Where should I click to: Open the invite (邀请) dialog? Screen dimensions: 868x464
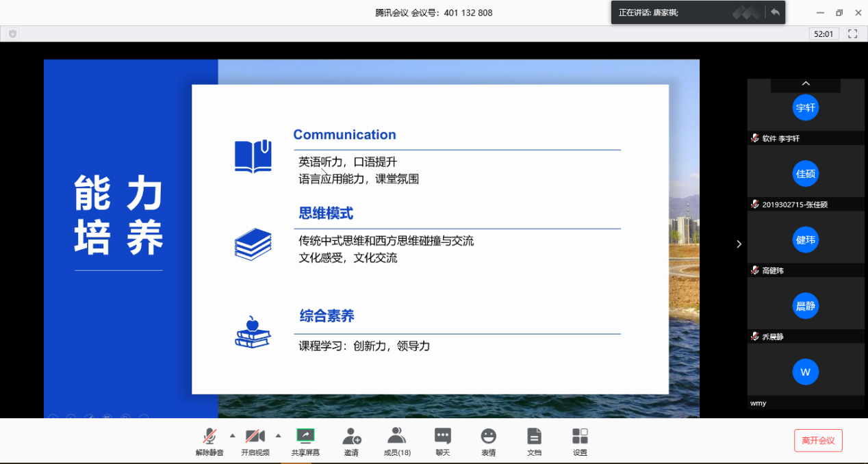coord(351,441)
